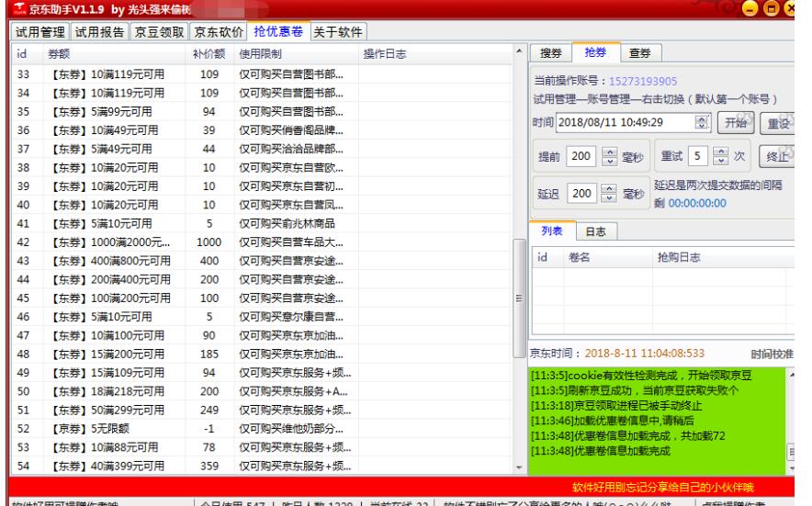Click log line 京豆领取进程已被手动终止
Image resolution: width=812 pixels, height=506 pixels.
pos(616,406)
